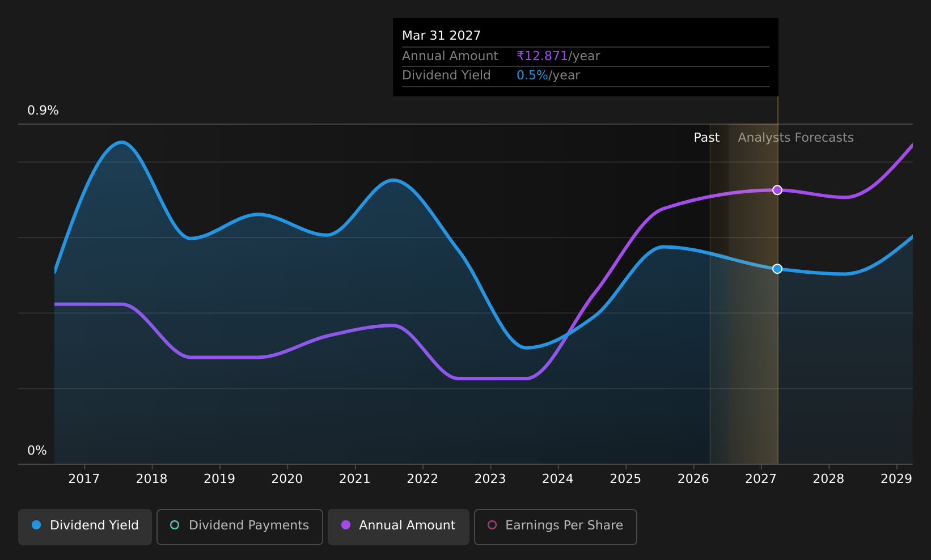The image size is (931, 560).
Task: Click the 2029 year label on axis
Action: [x=896, y=479]
